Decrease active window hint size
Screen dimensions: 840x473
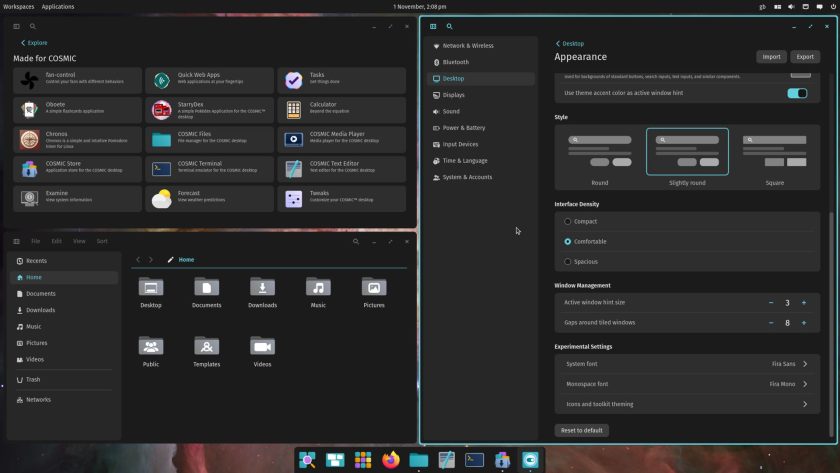pos(771,303)
